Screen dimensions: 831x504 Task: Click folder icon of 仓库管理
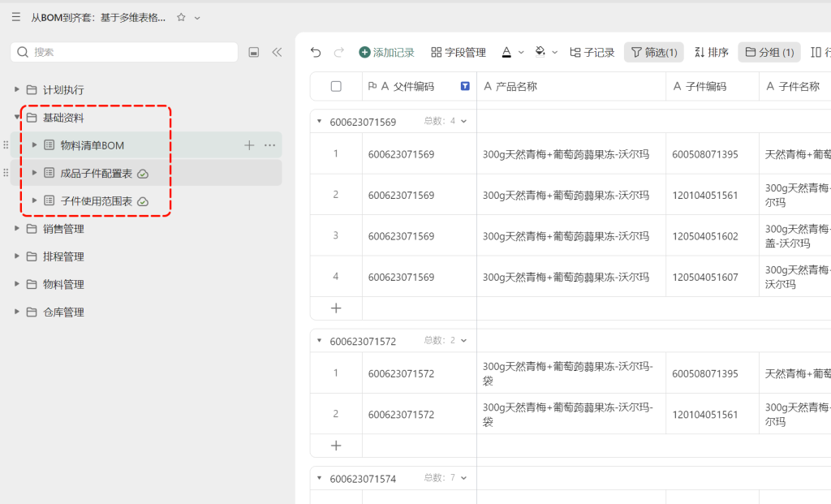(32, 312)
